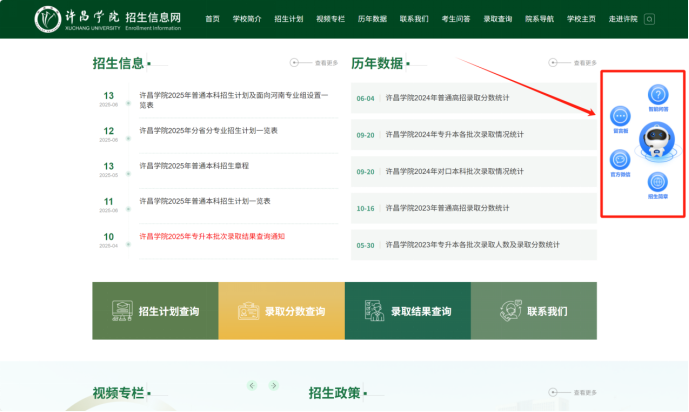Open 许昌学院2025年普通本科招生计划及面向河南专业组设置一览表

point(234,100)
